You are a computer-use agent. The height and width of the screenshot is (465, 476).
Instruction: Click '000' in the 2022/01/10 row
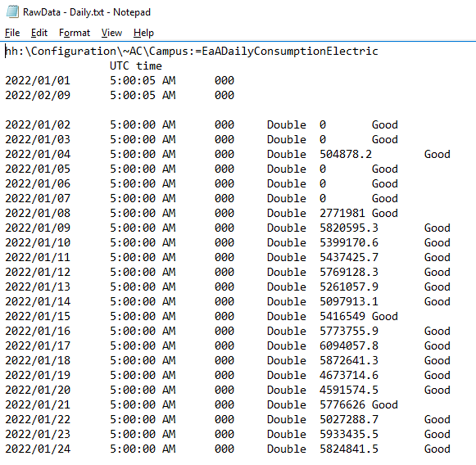[224, 243]
